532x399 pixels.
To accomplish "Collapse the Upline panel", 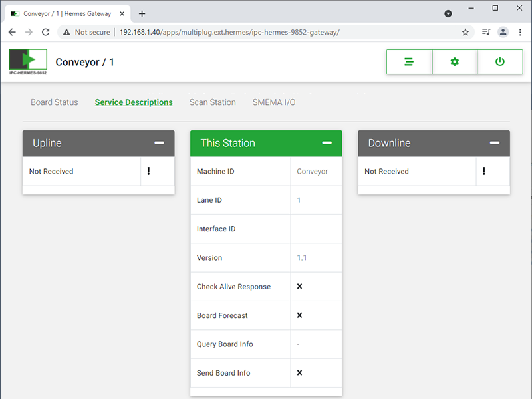I will [159, 143].
